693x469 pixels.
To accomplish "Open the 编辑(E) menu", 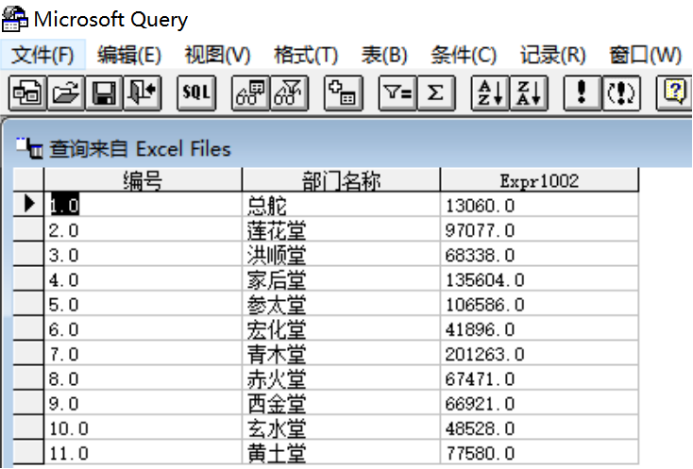I will [129, 55].
